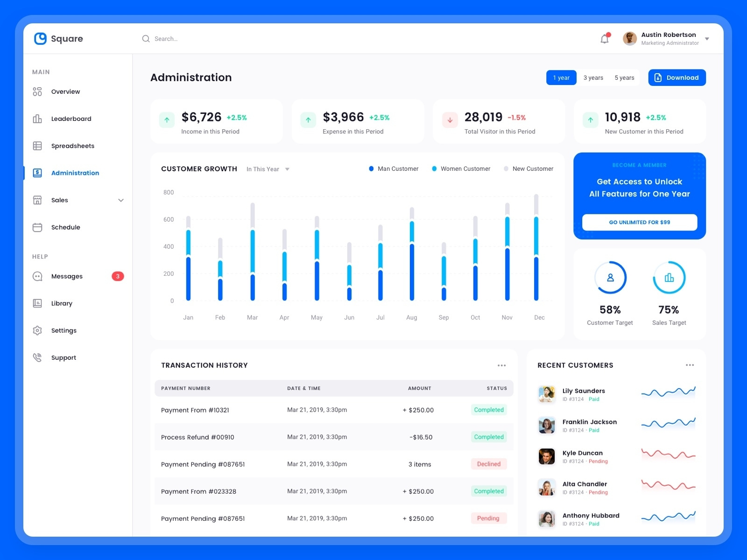Viewport: 747px width, 560px height.
Task: Select the Man Customer legend toggle
Action: click(x=393, y=168)
